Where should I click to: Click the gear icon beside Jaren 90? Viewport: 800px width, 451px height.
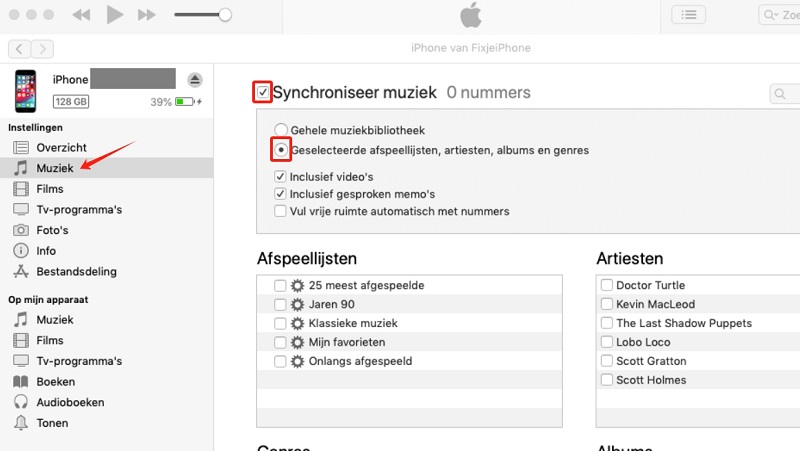297,304
